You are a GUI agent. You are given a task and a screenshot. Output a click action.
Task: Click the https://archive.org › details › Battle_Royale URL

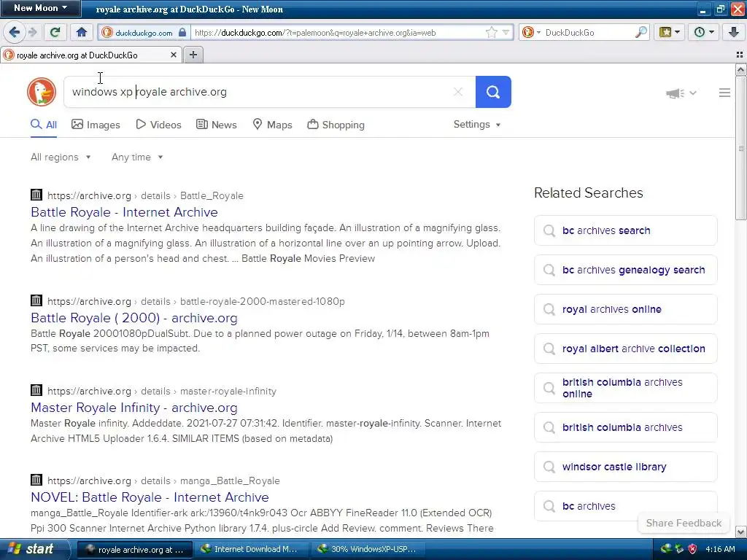(145, 195)
